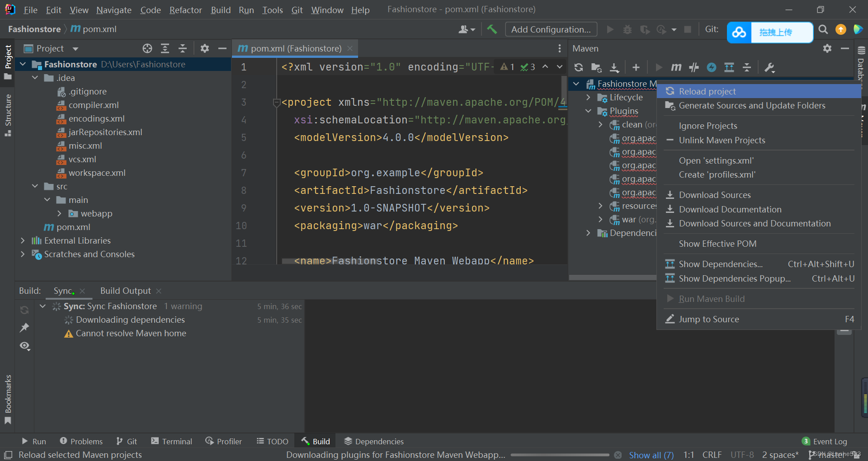Collapse the .idea folder
Viewport: 868px width, 461px height.
(35, 78)
